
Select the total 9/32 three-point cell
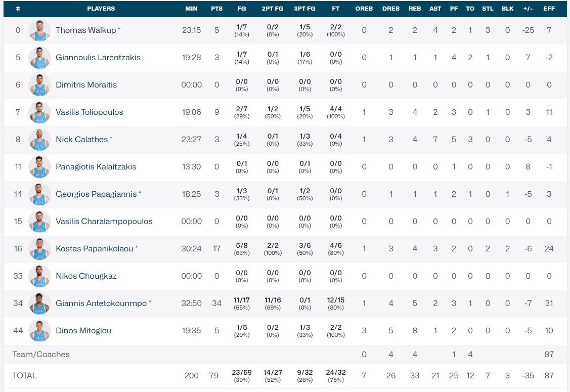click(304, 376)
